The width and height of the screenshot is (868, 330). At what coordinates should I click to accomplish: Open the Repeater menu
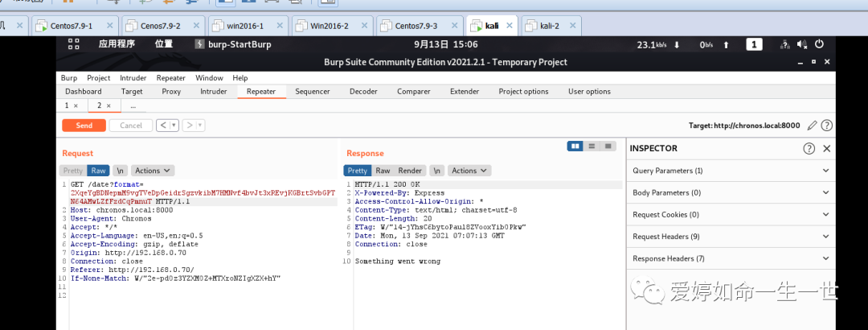pos(170,77)
